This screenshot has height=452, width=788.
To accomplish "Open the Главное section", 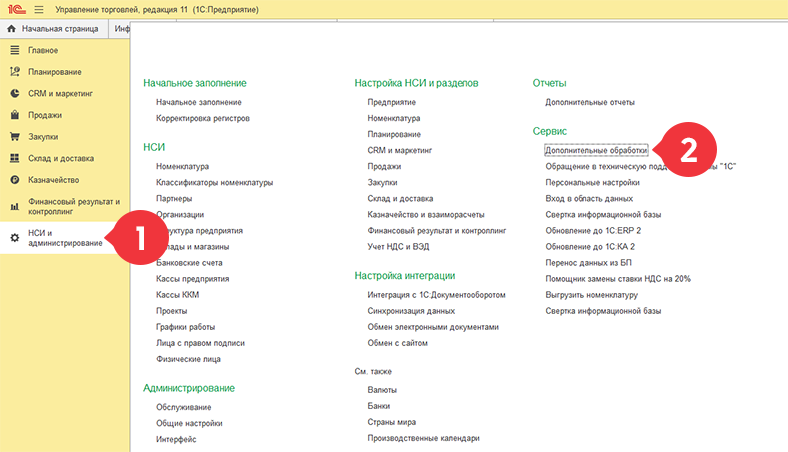I will pos(43,50).
